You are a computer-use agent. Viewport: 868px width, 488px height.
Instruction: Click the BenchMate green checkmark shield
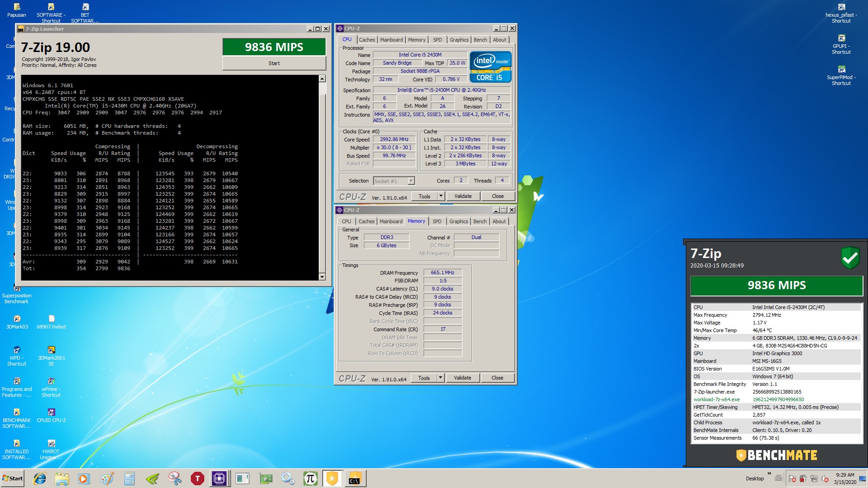(x=850, y=258)
